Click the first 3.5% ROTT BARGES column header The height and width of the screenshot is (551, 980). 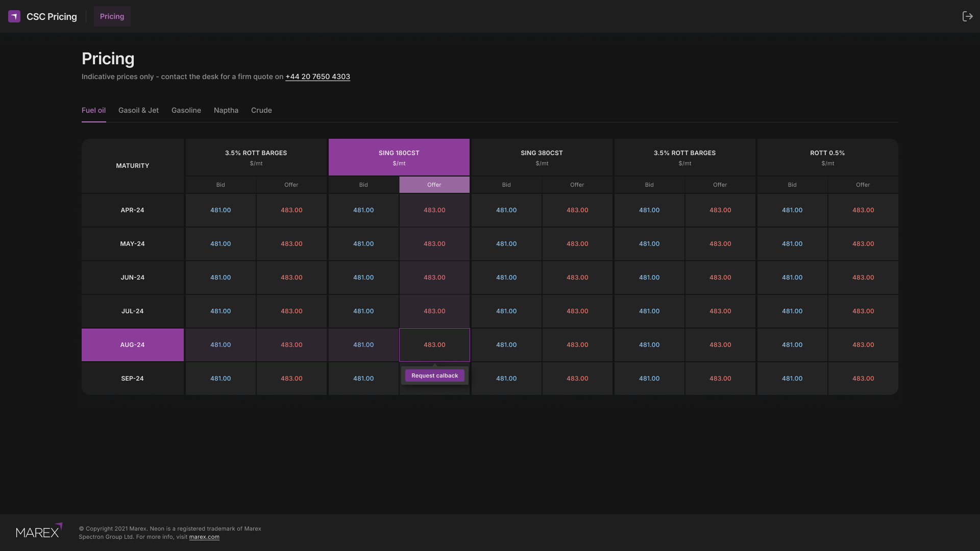[x=256, y=157]
